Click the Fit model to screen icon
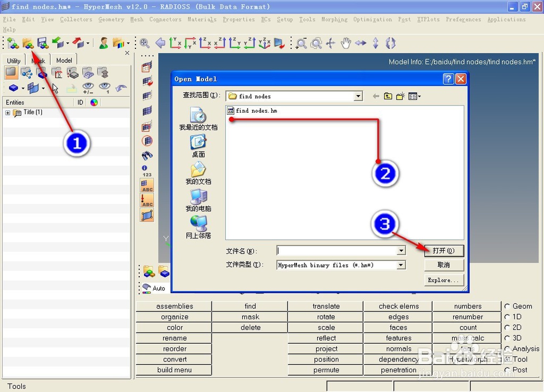This screenshot has width=544, height=392. [145, 43]
